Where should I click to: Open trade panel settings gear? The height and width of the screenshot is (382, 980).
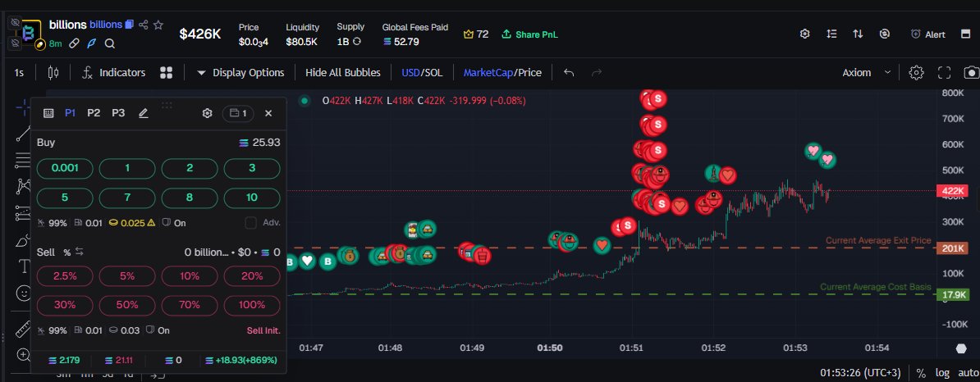point(208,113)
